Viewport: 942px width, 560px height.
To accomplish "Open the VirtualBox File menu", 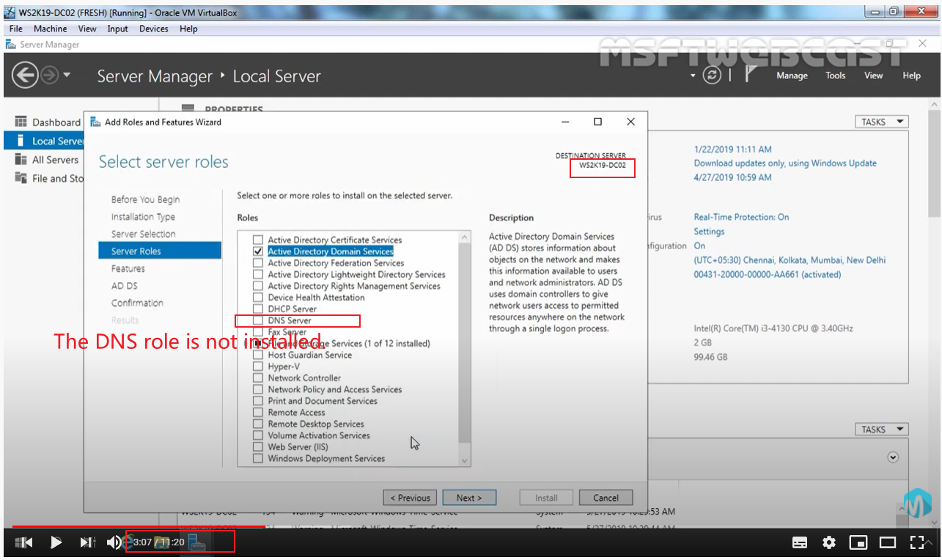I will [x=15, y=29].
